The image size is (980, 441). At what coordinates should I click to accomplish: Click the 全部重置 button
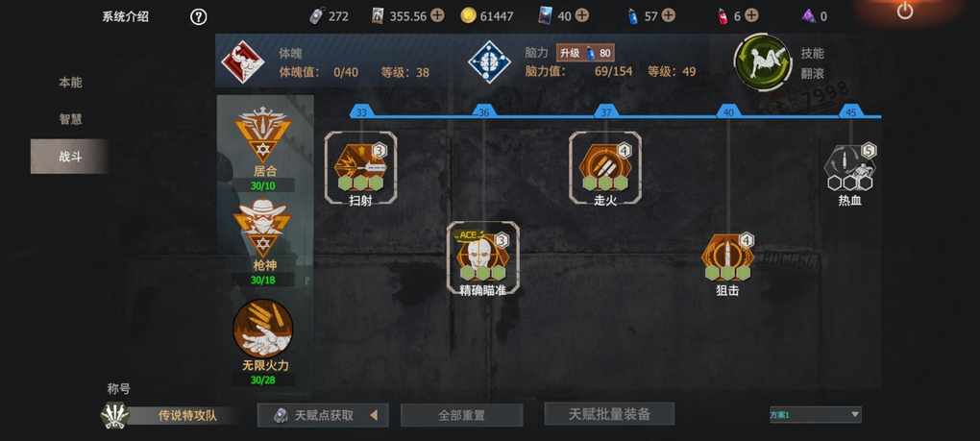pyautogui.click(x=461, y=415)
